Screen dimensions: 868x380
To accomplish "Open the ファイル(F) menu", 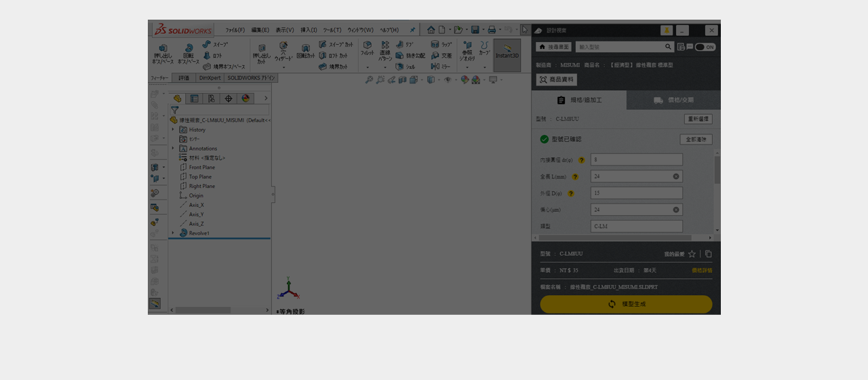I will pos(235,30).
